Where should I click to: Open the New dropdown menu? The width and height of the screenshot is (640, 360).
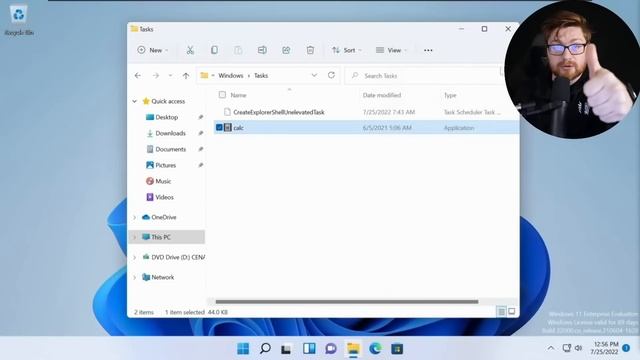153,50
